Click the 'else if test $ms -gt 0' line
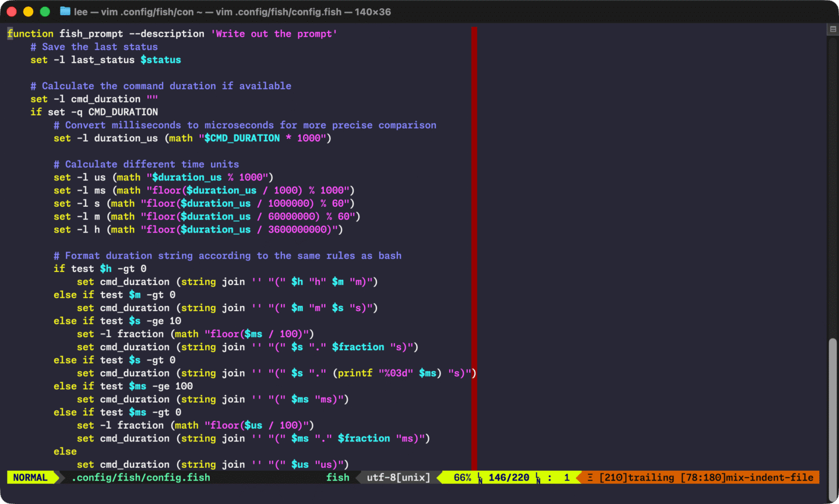839x504 pixels. click(x=117, y=413)
